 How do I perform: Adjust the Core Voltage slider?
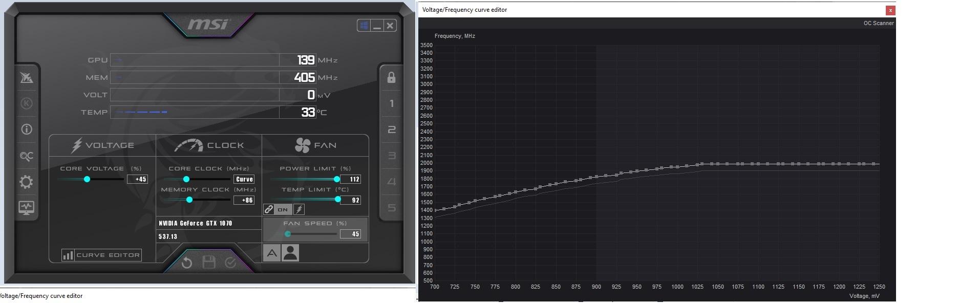pyautogui.click(x=87, y=179)
